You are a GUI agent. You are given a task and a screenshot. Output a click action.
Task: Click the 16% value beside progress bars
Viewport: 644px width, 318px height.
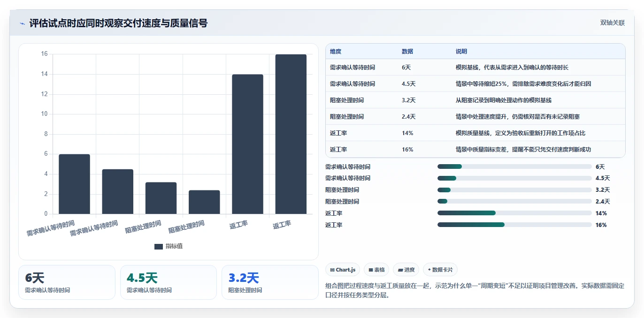coord(601,225)
